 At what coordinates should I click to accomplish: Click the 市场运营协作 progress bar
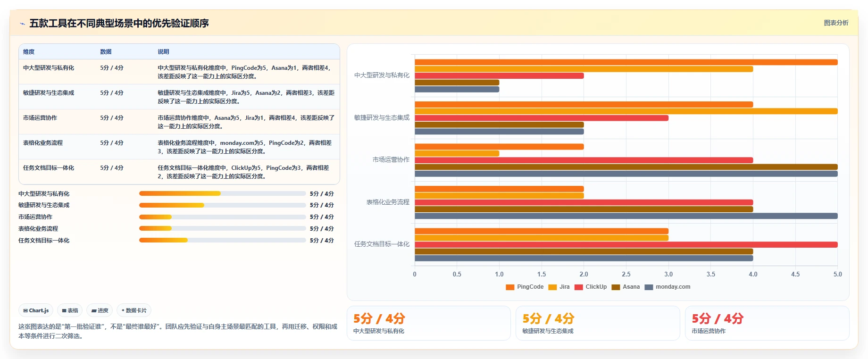point(223,217)
